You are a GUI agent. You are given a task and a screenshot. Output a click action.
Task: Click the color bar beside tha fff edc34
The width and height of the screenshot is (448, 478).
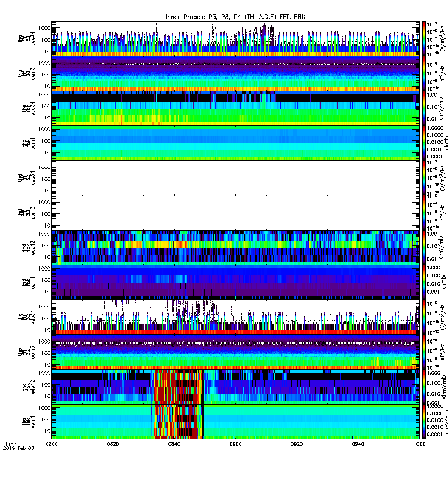pyautogui.click(x=424, y=39)
